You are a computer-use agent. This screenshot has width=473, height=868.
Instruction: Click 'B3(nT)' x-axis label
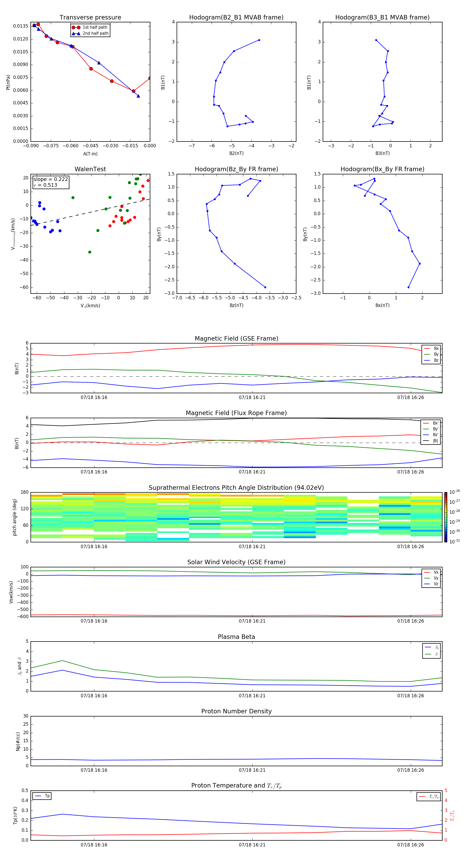tap(382, 153)
